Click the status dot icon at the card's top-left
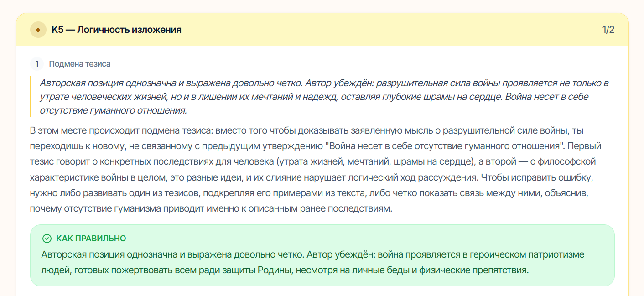This screenshot has width=644, height=296. (38, 30)
